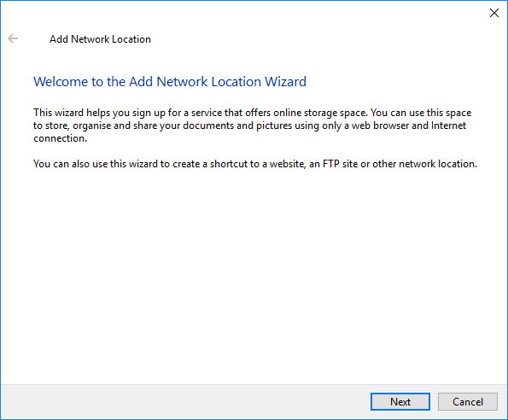Screen dimensions: 508x420
Task: Cancel the Add Network Location wizard
Action: [468, 401]
